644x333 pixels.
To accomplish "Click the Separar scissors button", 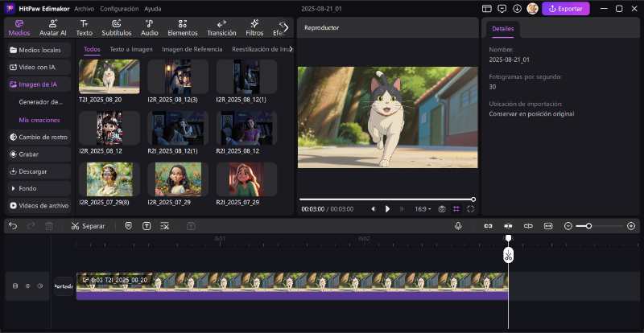I will click(88, 226).
